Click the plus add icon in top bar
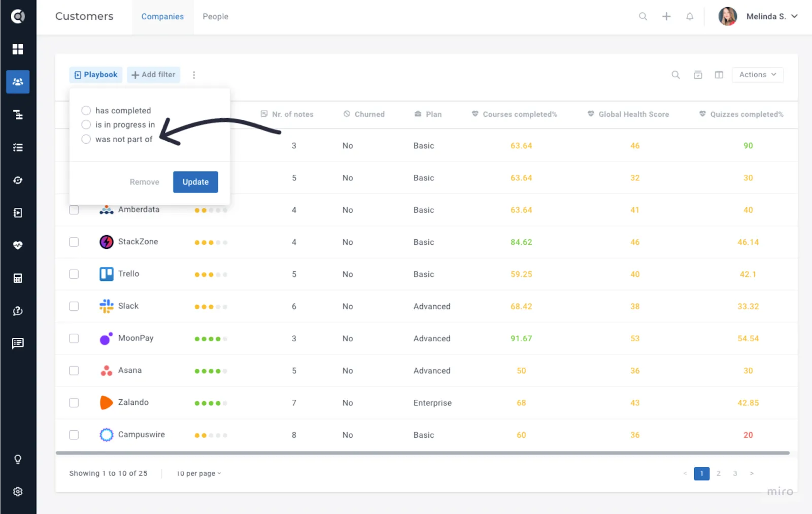This screenshot has height=514, width=812. pos(666,16)
